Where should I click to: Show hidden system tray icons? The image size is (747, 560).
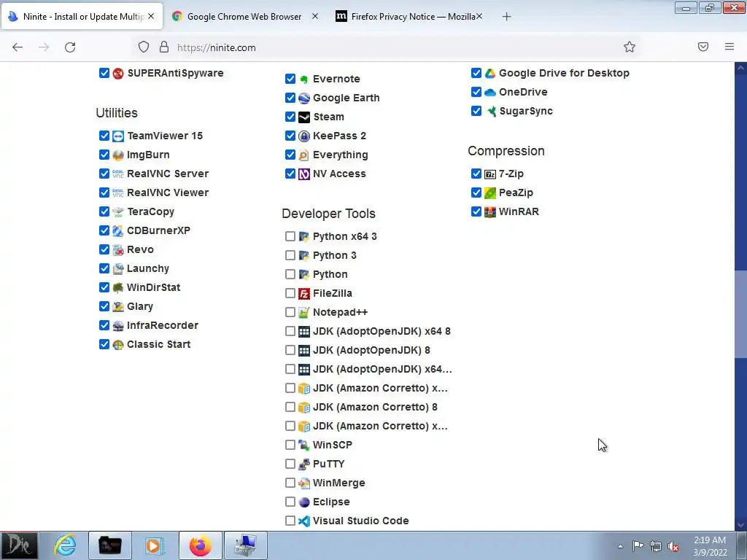tap(620, 546)
